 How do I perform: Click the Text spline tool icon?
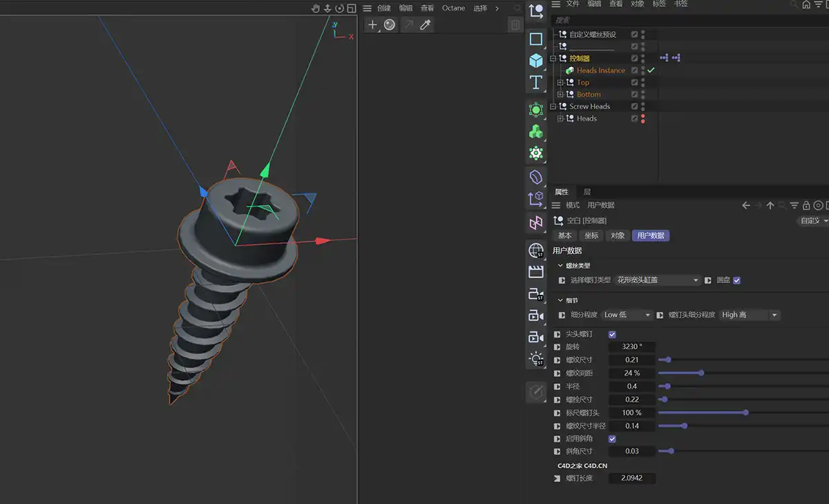(x=536, y=83)
